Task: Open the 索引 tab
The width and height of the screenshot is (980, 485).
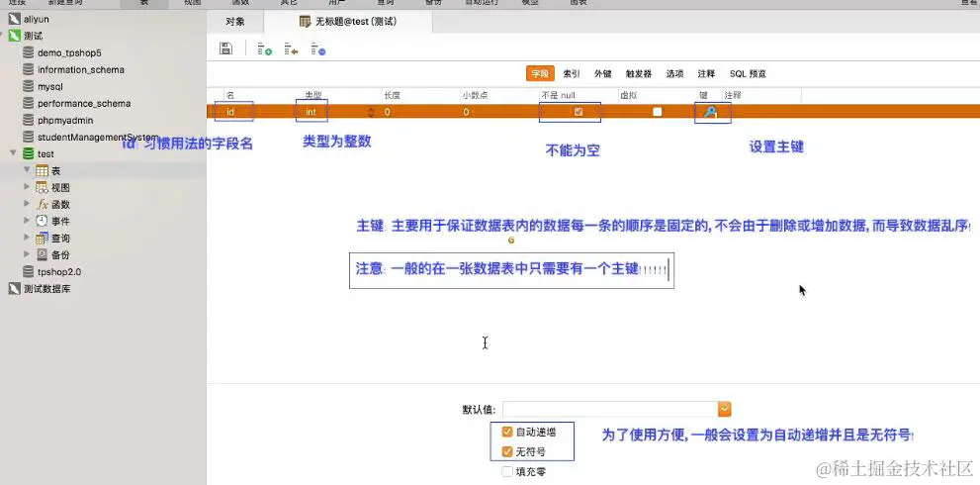Action: point(572,74)
